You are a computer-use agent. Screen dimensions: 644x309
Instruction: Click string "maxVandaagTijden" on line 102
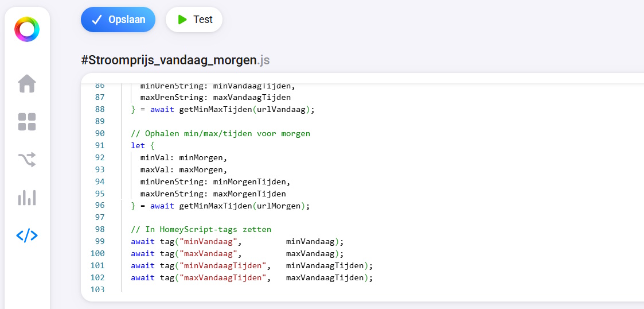223,277
